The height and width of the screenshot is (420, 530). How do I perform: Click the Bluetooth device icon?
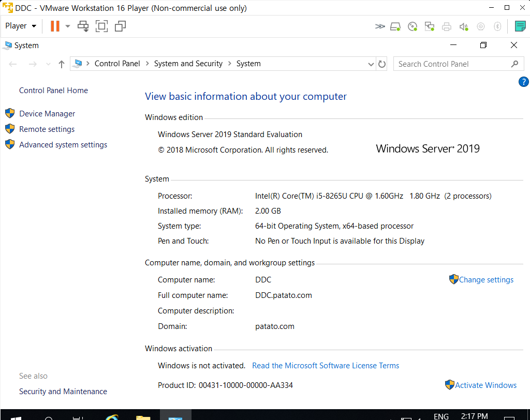[497, 26]
